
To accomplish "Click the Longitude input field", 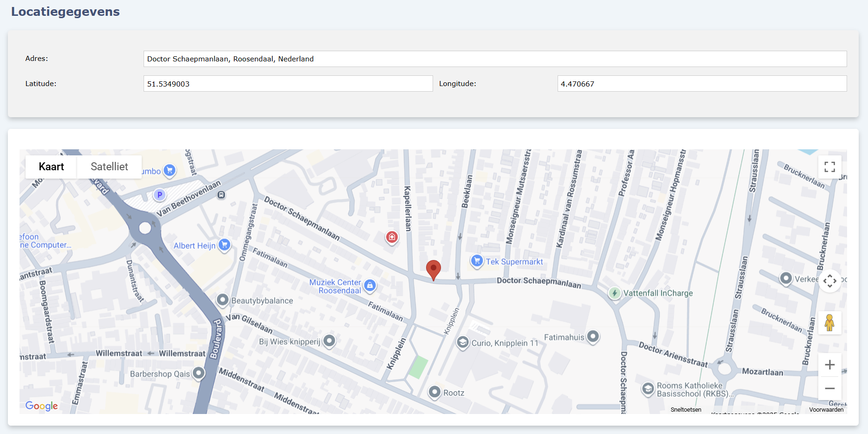I will pos(702,84).
